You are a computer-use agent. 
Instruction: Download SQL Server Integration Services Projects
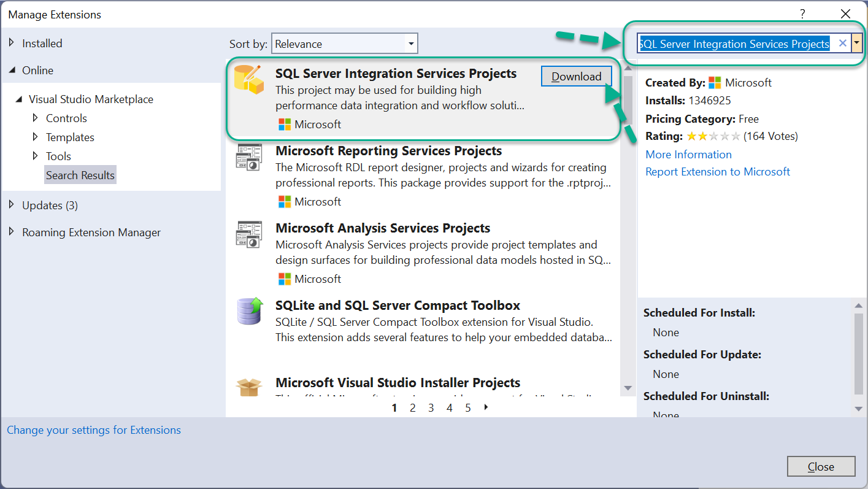[577, 76]
